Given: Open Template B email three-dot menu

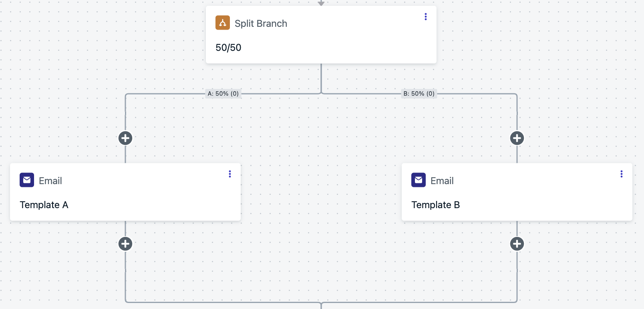Looking at the screenshot, I should pyautogui.click(x=622, y=174).
